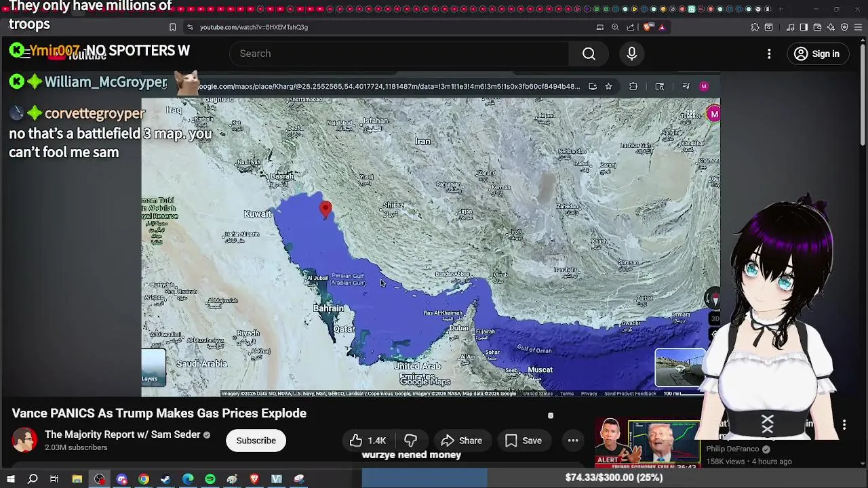This screenshot has width=868, height=488.
Task: Open the more actions ellipsis below video
Action: 573,441
